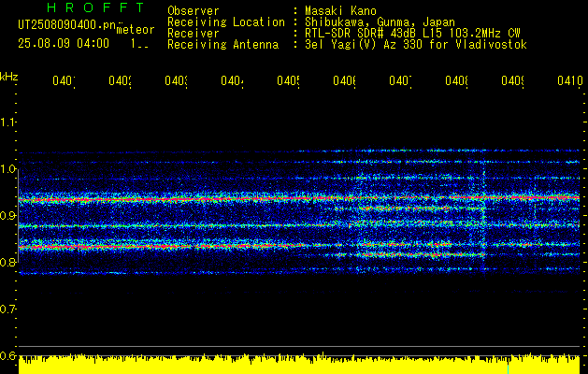Click the 0407 time marker
The width and height of the screenshot is (588, 374).
click(400, 81)
